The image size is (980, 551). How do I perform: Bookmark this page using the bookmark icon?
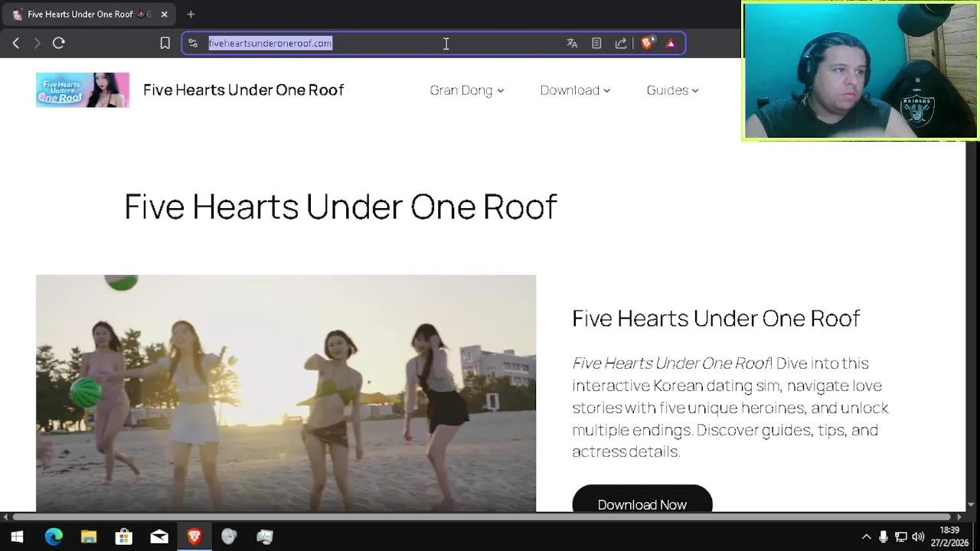165,44
